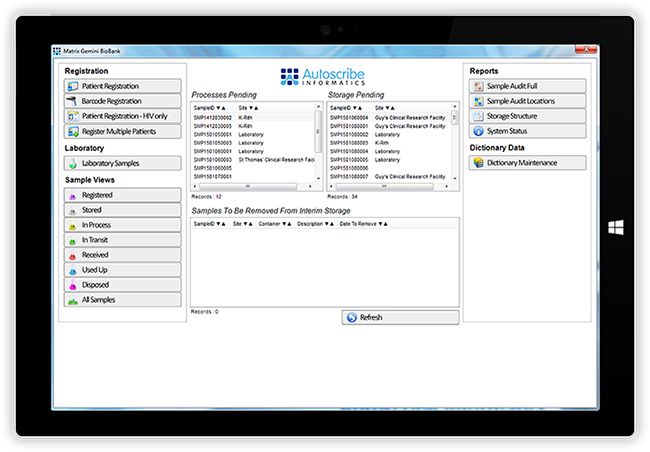Viewport: 650px width, 452px height.
Task: Open Storage Structure report icon
Action: [478, 116]
